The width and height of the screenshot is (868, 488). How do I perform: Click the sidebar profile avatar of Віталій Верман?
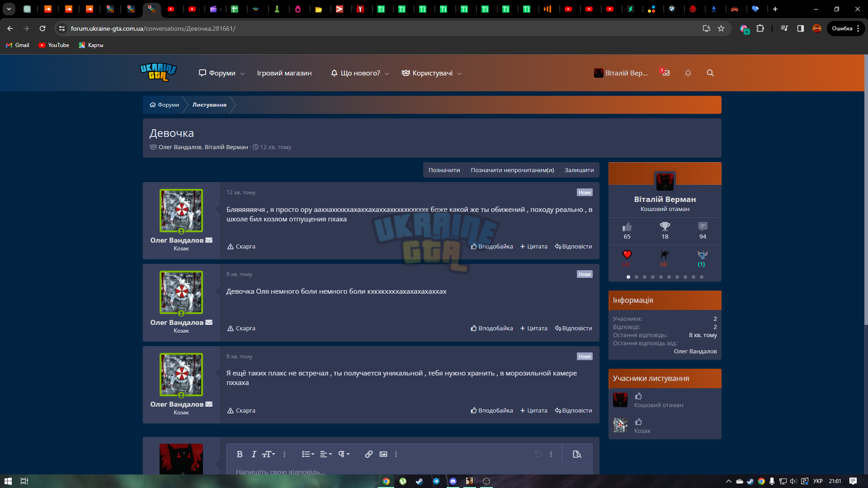click(665, 182)
